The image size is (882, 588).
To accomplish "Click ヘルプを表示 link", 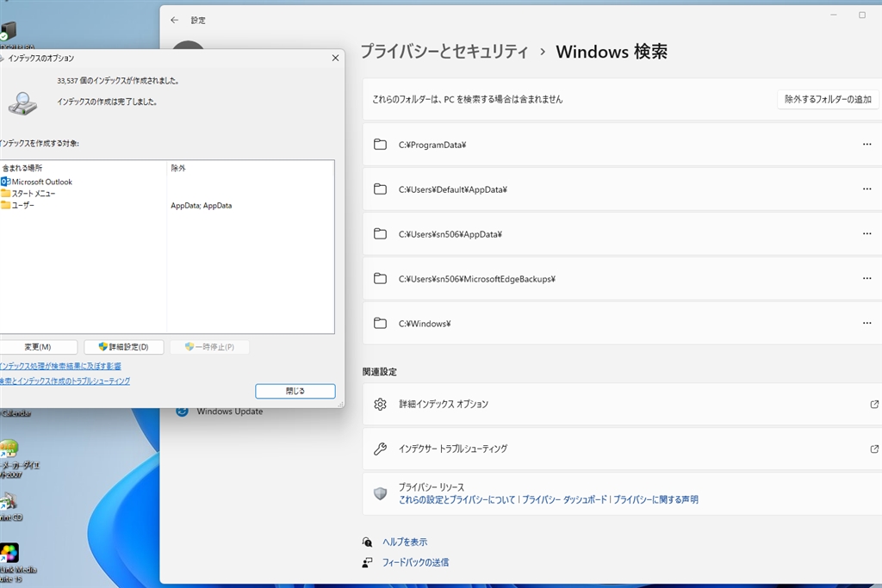I will pyautogui.click(x=405, y=542).
